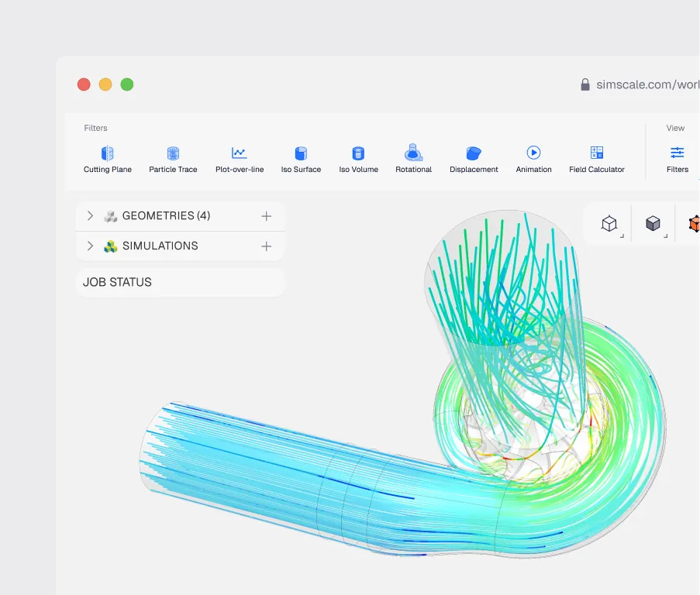700x595 pixels.
Task: Click the lock icon in address bar
Action: pyautogui.click(x=584, y=84)
